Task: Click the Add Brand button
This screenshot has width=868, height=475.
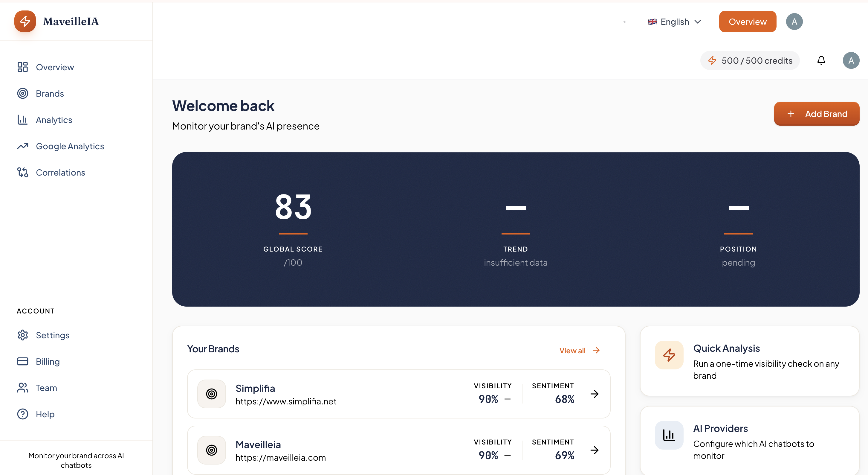Action: pos(817,114)
